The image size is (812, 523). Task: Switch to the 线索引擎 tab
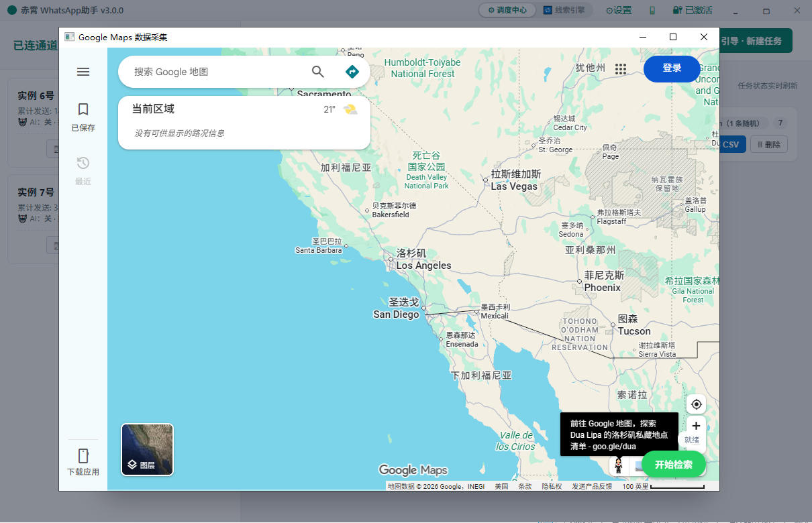pyautogui.click(x=564, y=10)
